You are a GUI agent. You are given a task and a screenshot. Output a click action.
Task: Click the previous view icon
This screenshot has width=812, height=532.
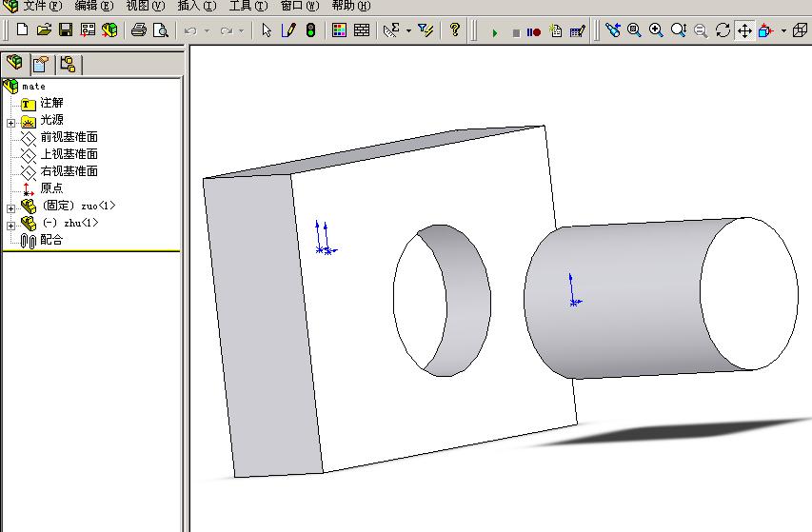613,30
